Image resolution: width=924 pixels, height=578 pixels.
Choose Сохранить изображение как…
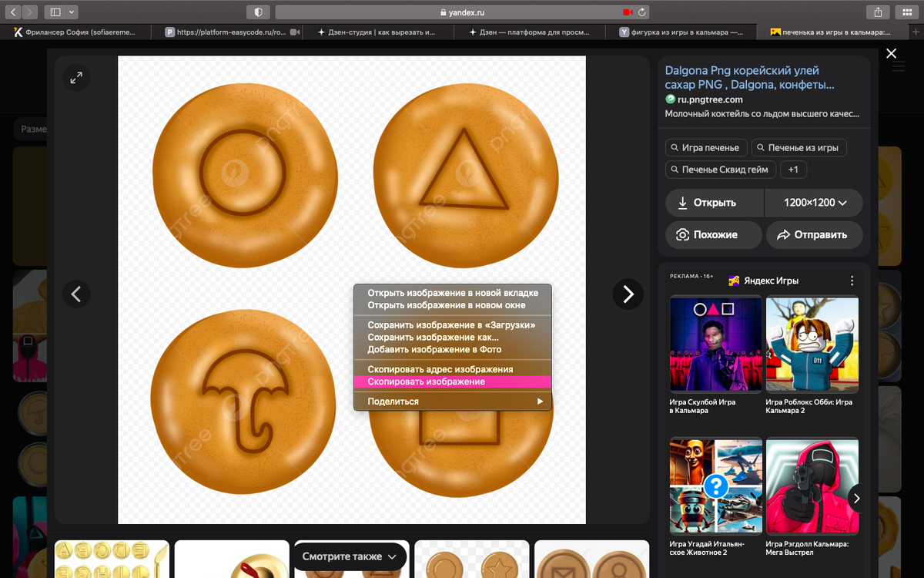click(x=453, y=338)
